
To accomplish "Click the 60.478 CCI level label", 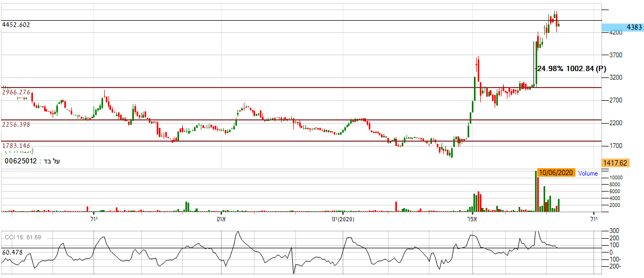I will [12, 253].
